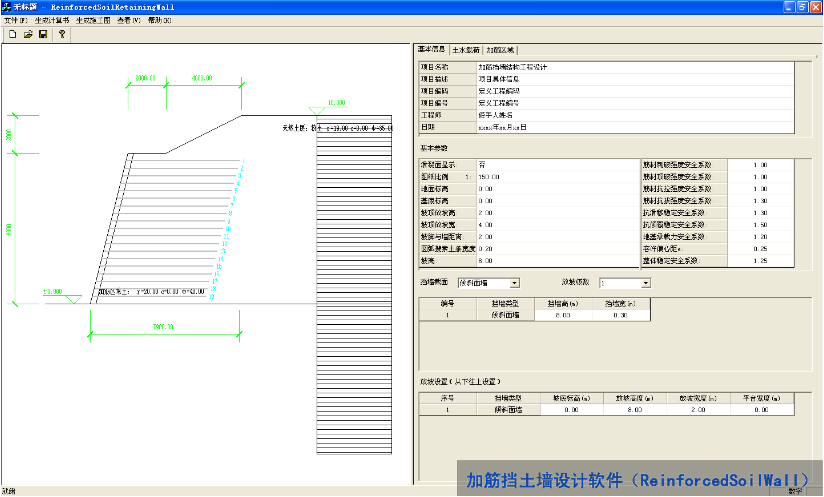Select the 挡墙类型 cell in wall table
824x497 pixels.
pyautogui.click(x=505, y=315)
